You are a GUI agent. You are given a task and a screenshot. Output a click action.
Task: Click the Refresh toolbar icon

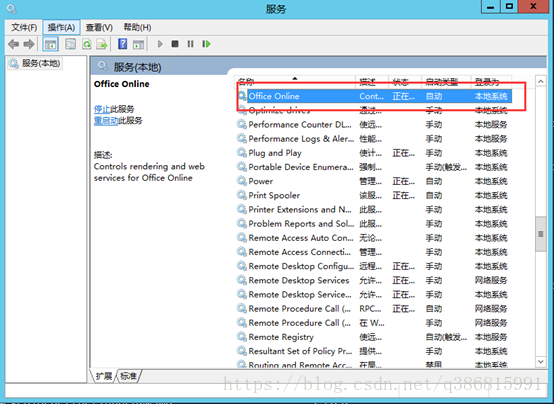87,44
